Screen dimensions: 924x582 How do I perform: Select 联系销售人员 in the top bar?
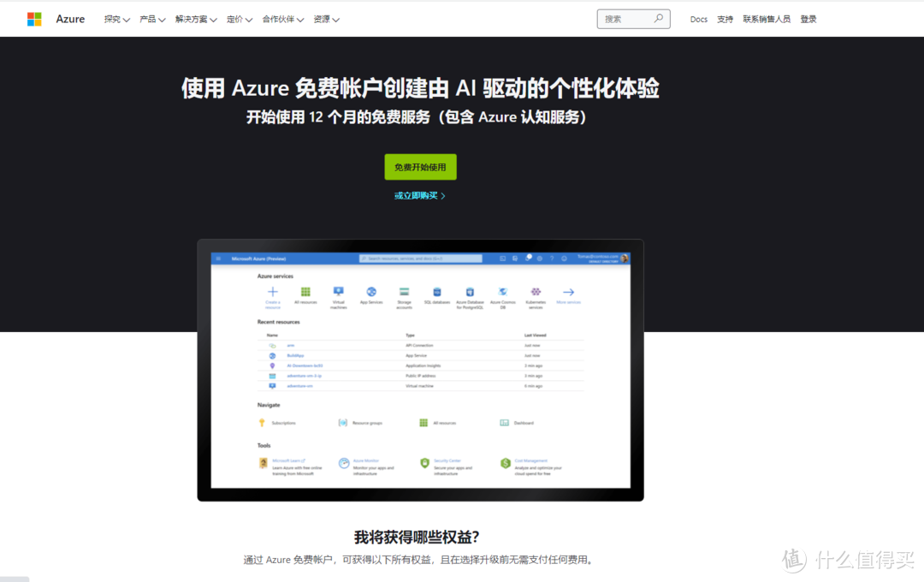pyautogui.click(x=767, y=19)
